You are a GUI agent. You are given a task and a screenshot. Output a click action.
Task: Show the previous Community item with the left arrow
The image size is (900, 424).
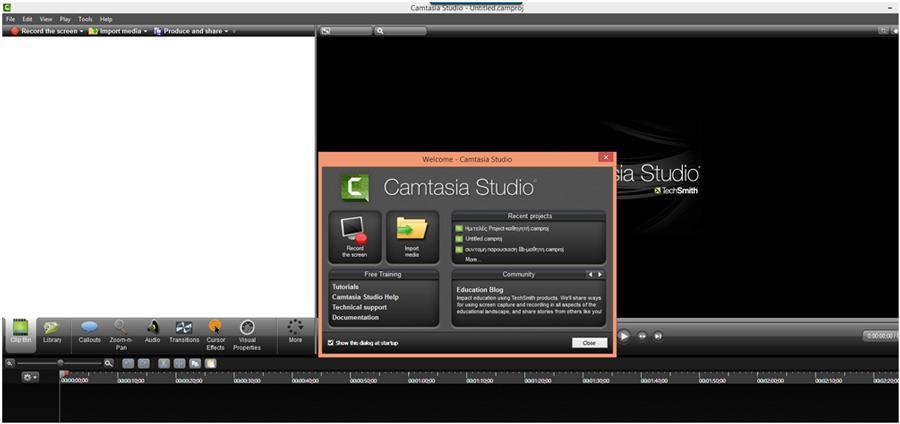click(590, 275)
